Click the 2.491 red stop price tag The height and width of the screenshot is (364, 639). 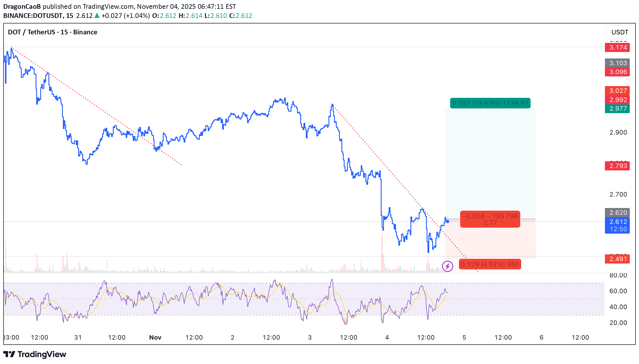(617, 259)
